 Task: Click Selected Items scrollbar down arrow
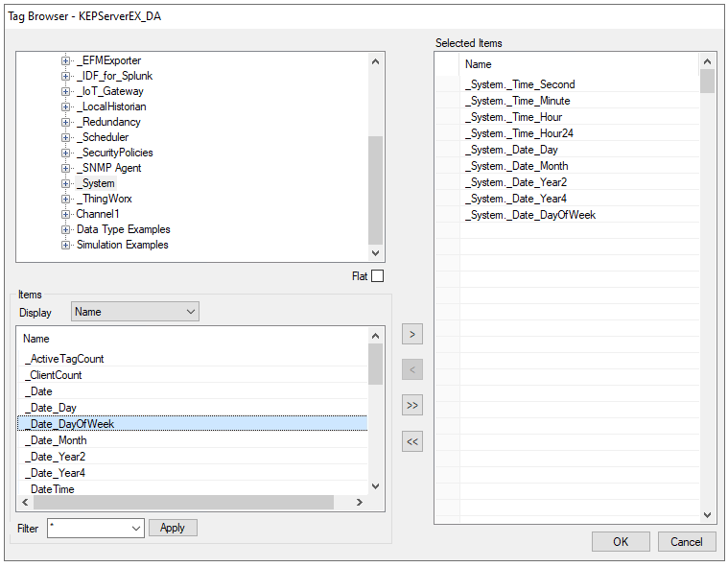(707, 515)
